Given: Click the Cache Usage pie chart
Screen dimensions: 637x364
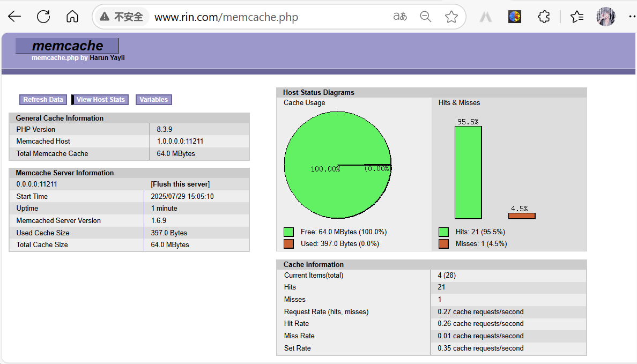Looking at the screenshot, I should pos(338,165).
